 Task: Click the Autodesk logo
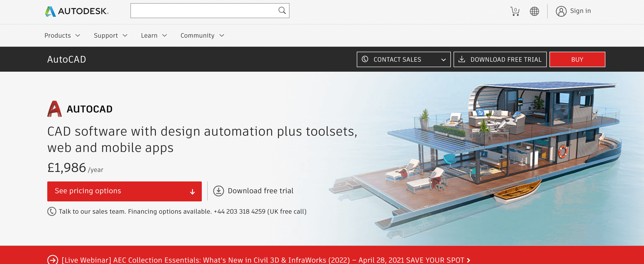click(77, 11)
